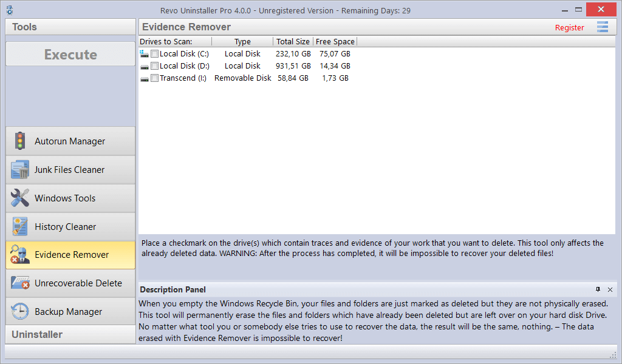This screenshot has height=364, width=622.
Task: Check the Transcend (I:) checkbox
Action: click(155, 78)
